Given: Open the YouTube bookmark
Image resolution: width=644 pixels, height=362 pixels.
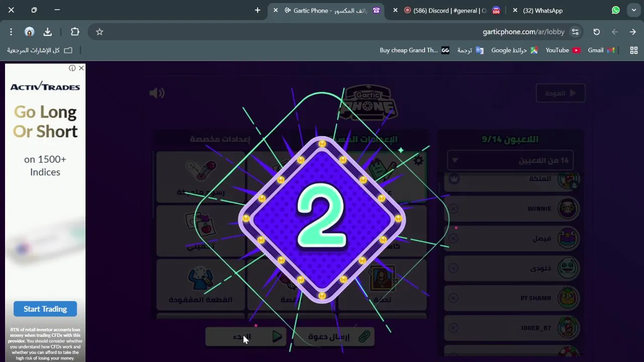Looking at the screenshot, I should [562, 50].
